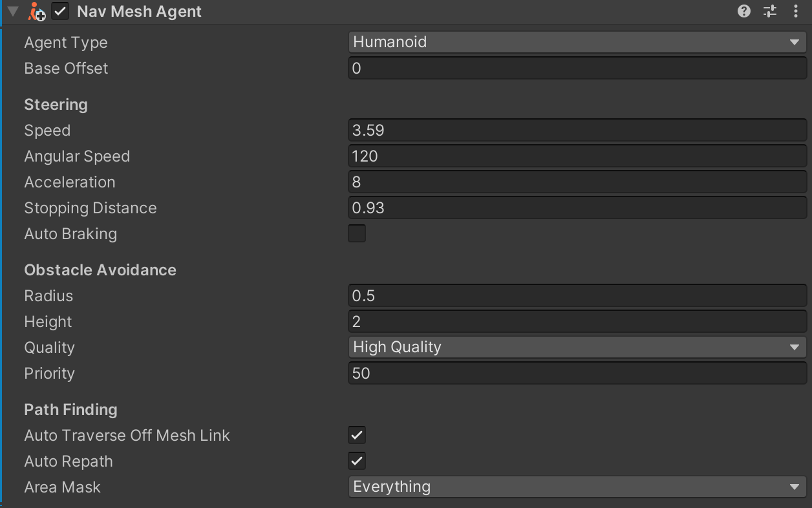Edit the Acceleration value
Viewport: 812px width, 508px height.
(x=577, y=182)
